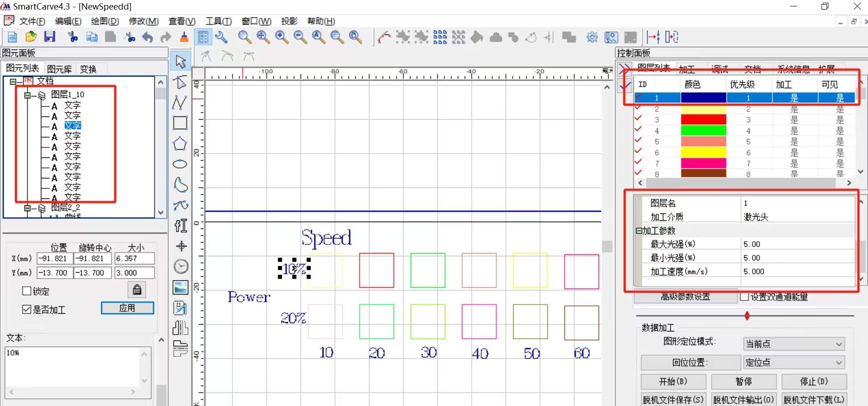Select the text insertion tool
This screenshot has width=868, height=406.
tap(180, 225)
